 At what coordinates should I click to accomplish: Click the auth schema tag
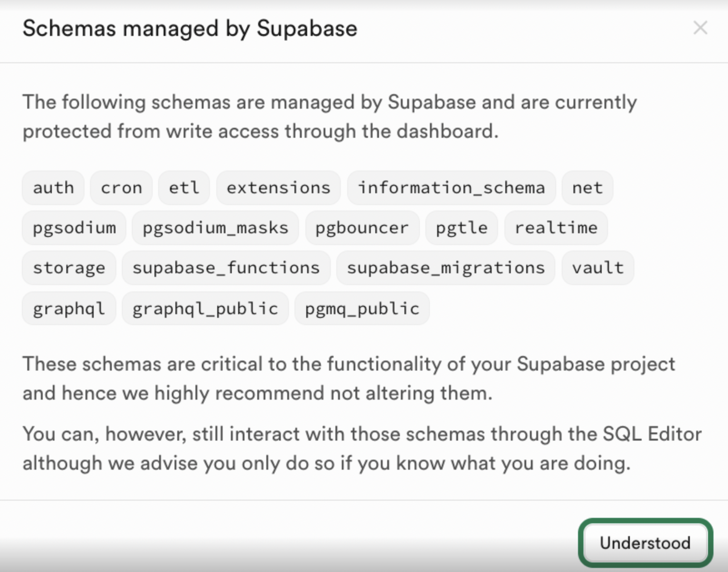[x=53, y=188]
